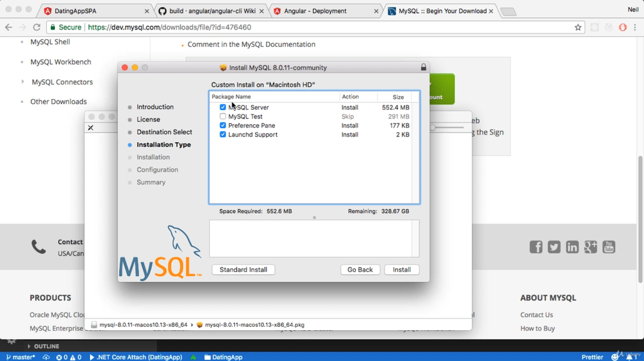Open the LinkedIn social icon

(572, 247)
